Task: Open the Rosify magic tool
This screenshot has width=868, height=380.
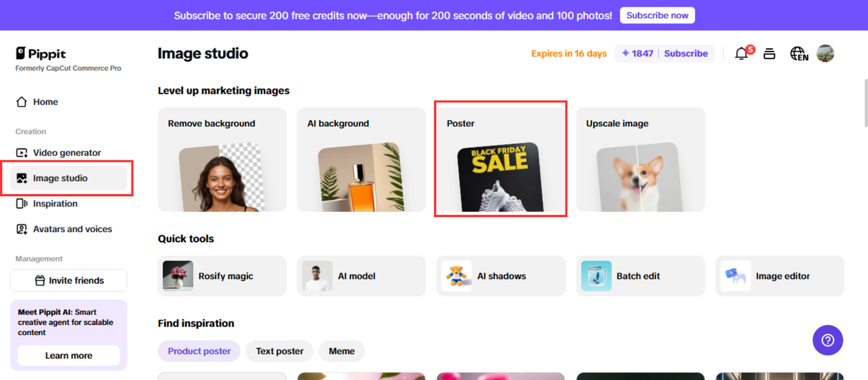Action: click(x=222, y=276)
